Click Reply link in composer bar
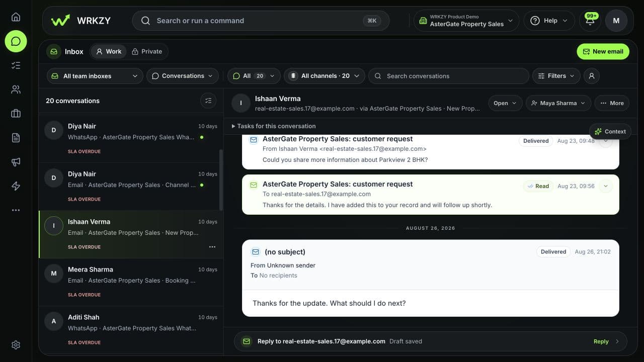 pyautogui.click(x=601, y=341)
